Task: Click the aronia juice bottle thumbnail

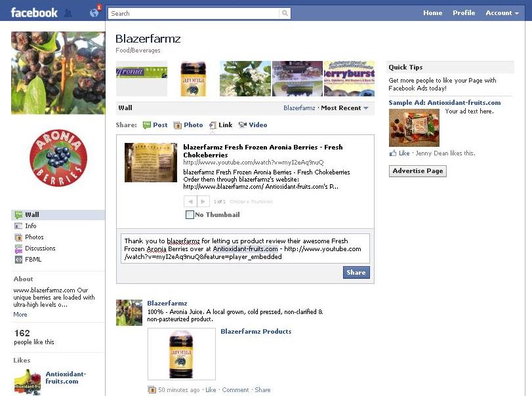Action: (193, 79)
